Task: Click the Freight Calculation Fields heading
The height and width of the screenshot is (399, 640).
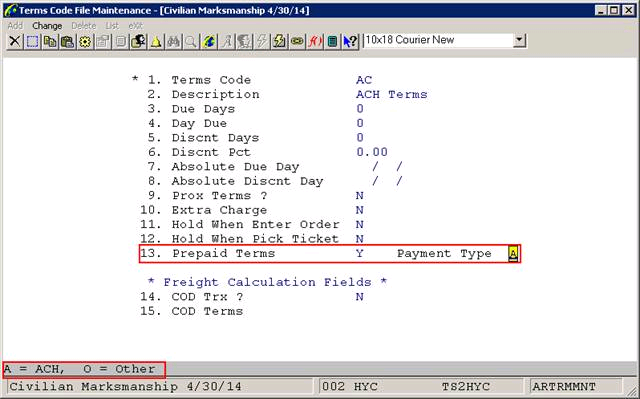Action: [x=267, y=282]
